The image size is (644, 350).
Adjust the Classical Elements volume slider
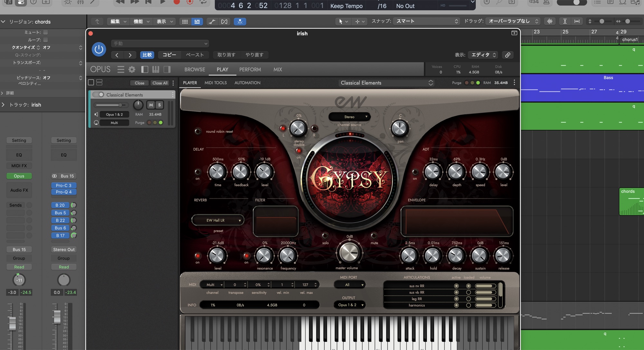point(111,105)
